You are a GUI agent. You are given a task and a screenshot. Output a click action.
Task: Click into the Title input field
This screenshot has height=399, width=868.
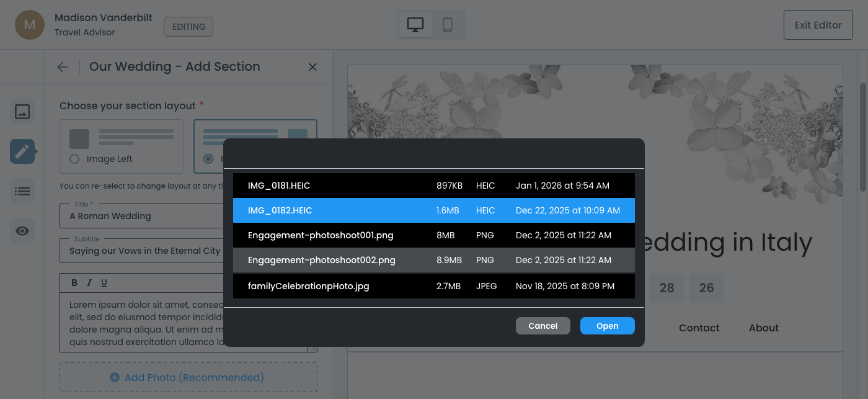pyautogui.click(x=143, y=217)
